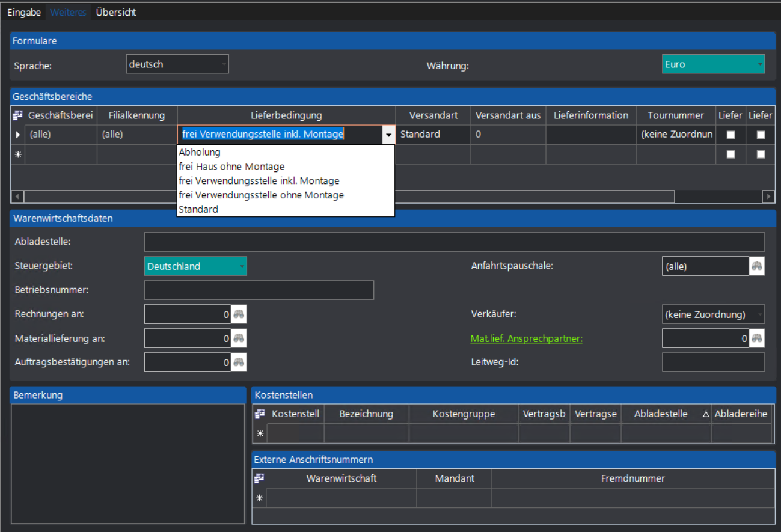The height and width of the screenshot is (532, 781).
Task: Click binoculars icon beside Rechnungen an
Action: pyautogui.click(x=239, y=314)
